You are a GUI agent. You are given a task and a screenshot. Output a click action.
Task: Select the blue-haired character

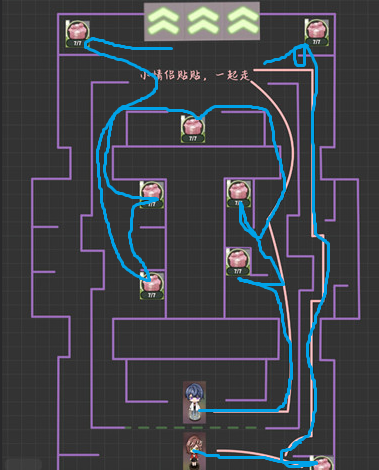click(x=194, y=402)
